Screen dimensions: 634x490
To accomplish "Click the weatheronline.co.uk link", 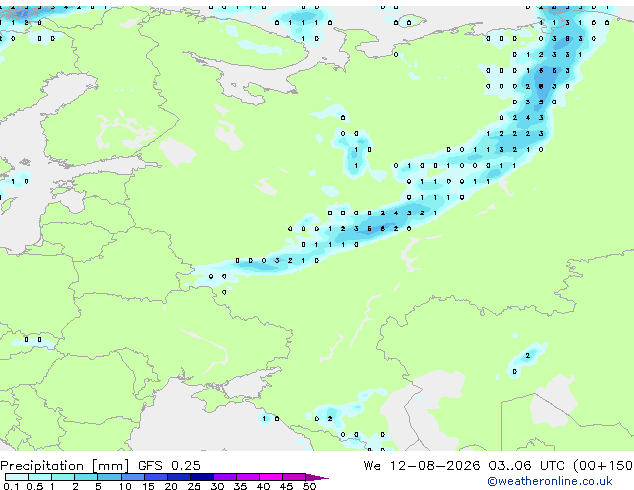I will tap(550, 481).
